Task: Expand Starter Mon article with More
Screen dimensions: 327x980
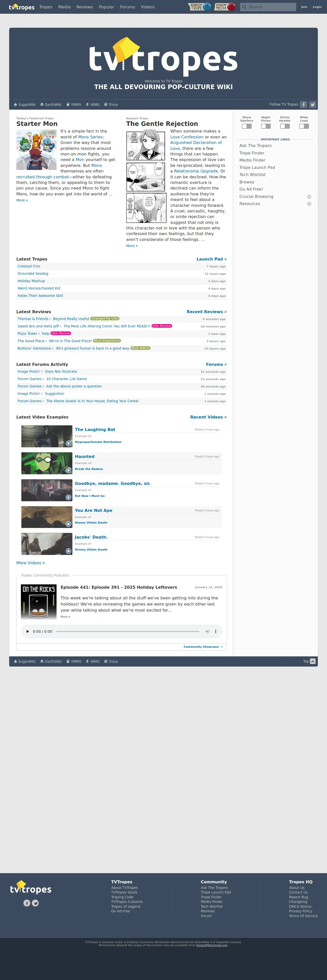Action: click(22, 200)
